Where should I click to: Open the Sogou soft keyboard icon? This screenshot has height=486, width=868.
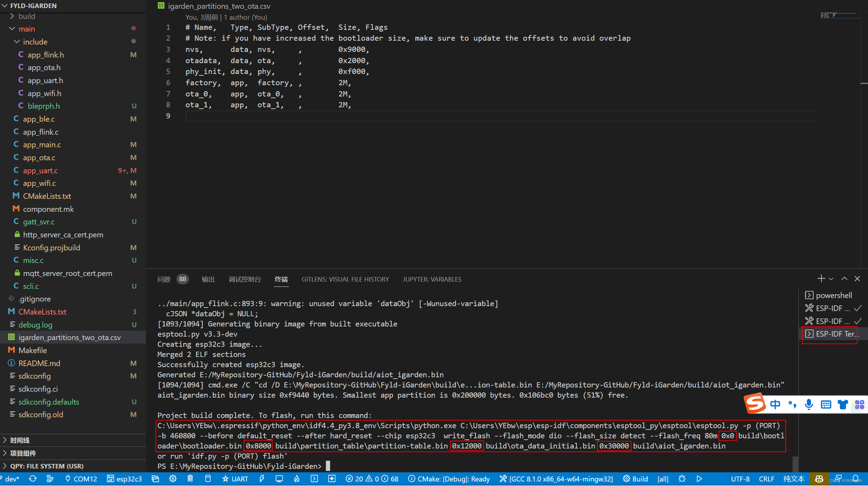coord(826,404)
